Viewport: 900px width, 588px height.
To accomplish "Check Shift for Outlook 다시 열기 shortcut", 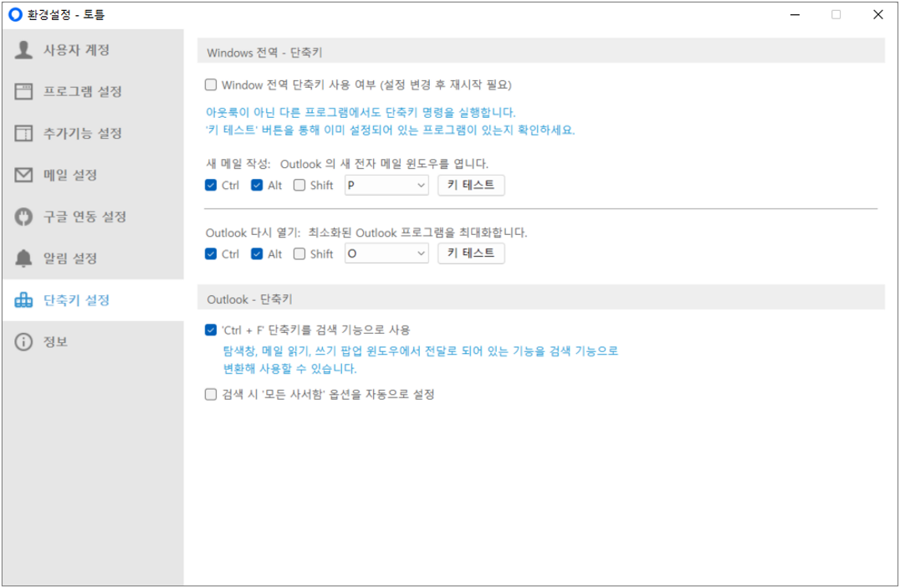I will 299,253.
